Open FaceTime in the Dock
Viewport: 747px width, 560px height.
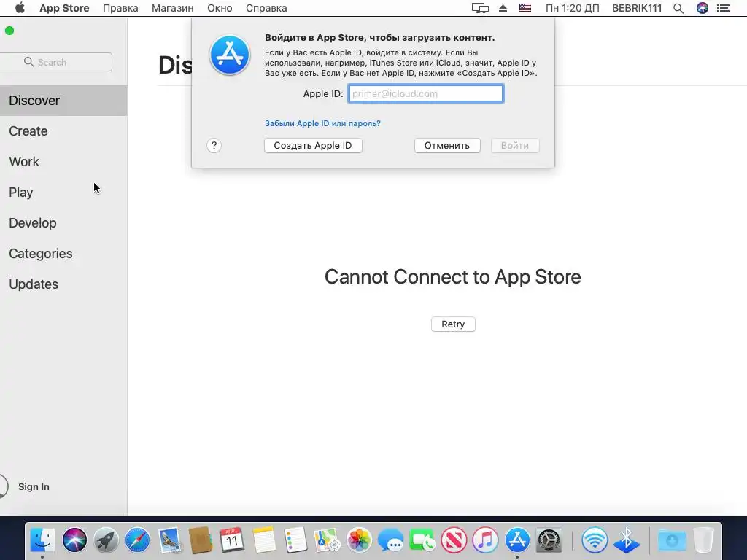(422, 540)
